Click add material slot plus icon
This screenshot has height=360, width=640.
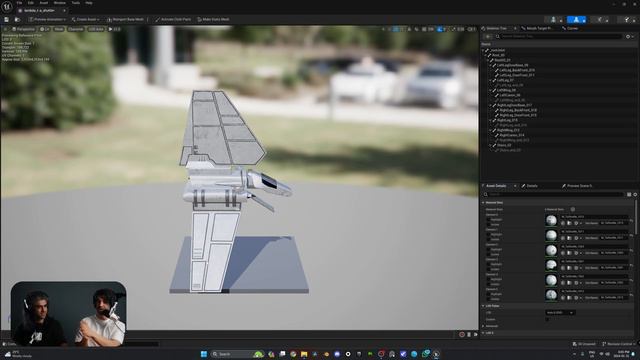573,209
